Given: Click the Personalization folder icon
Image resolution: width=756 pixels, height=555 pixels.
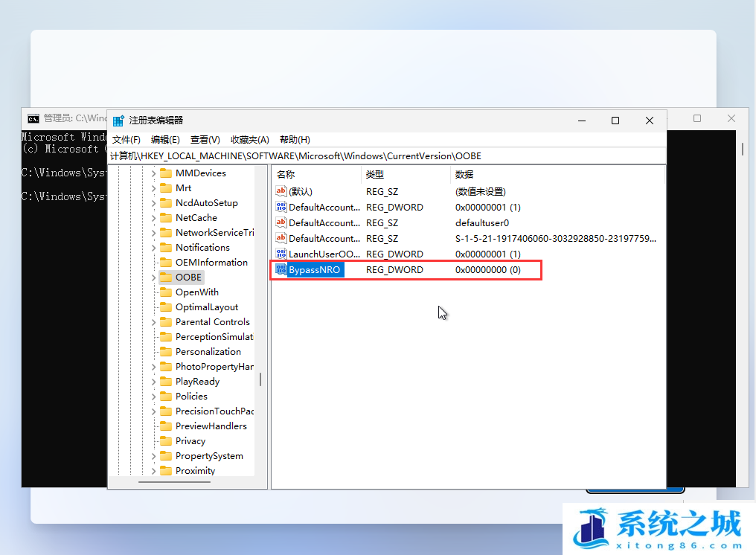Looking at the screenshot, I should pos(166,352).
